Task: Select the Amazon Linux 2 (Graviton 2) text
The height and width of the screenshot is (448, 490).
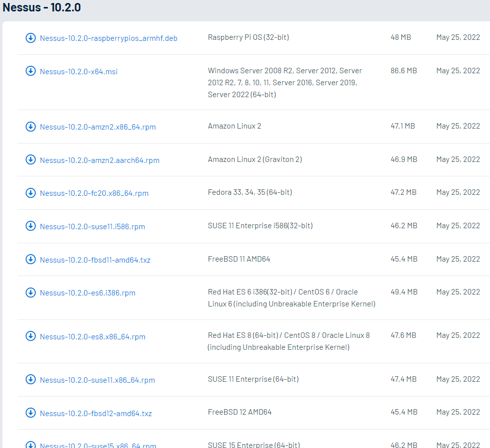Action: point(255,159)
